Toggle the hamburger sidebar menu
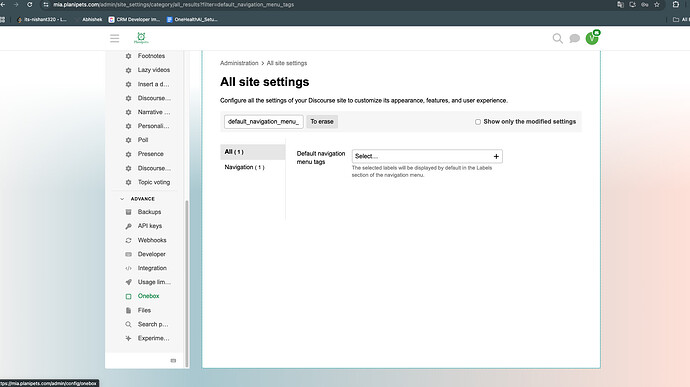Screen dimensions: 690x387 pyautogui.click(x=114, y=39)
